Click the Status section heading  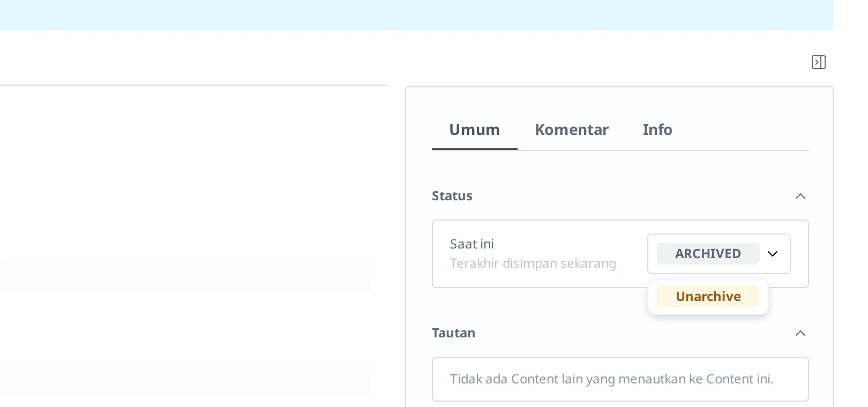click(452, 196)
